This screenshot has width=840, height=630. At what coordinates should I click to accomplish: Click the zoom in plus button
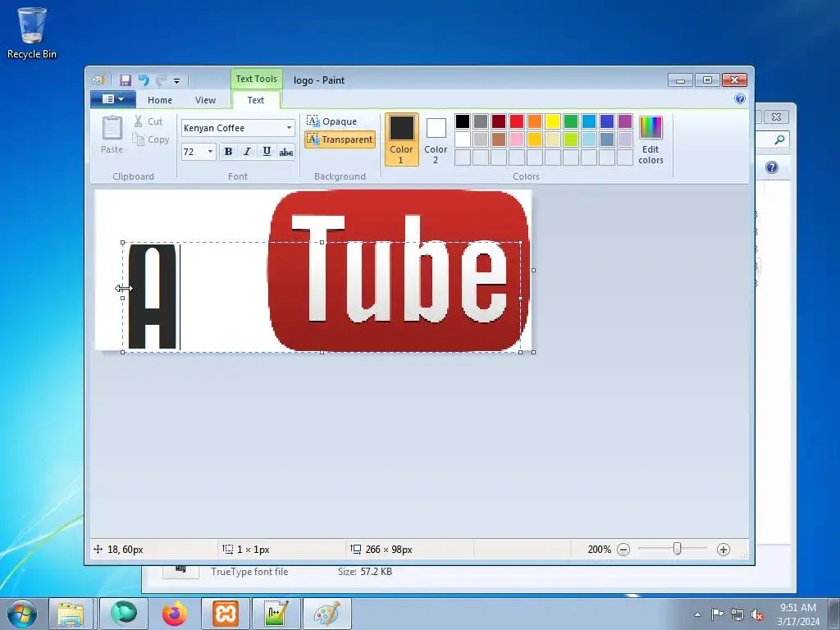tap(724, 549)
